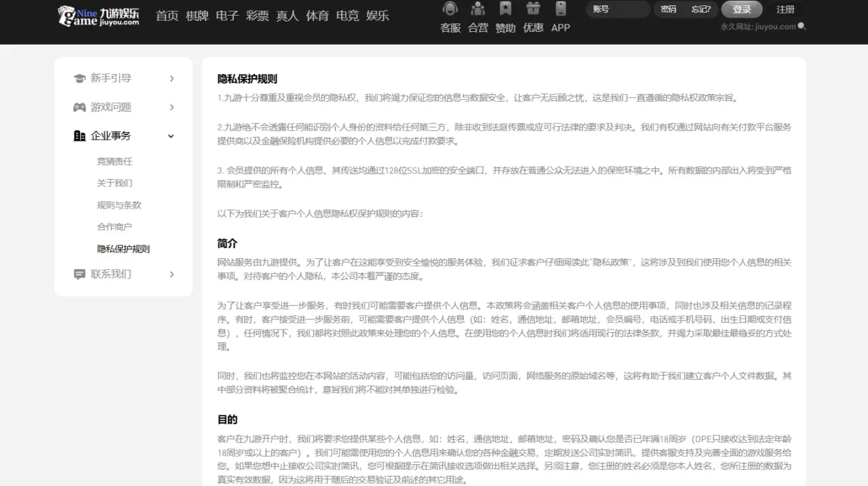Screen dimensions: 868x486
Task: Click the 游戏问题 sidebar label
Action: click(111, 107)
